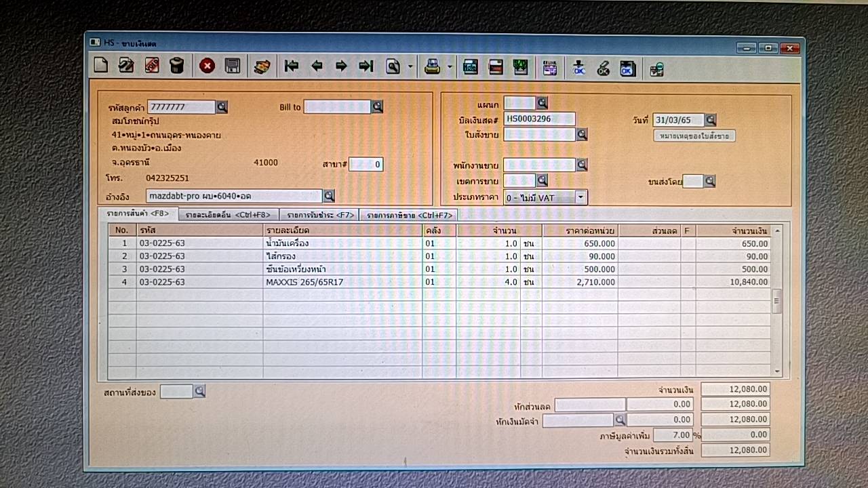Open the date picker beside 31/03/65
Viewport: 868px width, 488px height.
click(710, 120)
